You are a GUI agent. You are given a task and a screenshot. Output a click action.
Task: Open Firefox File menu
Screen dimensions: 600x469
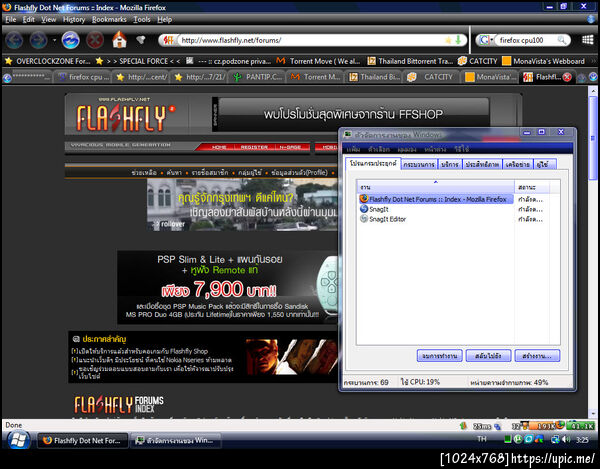click(11, 20)
